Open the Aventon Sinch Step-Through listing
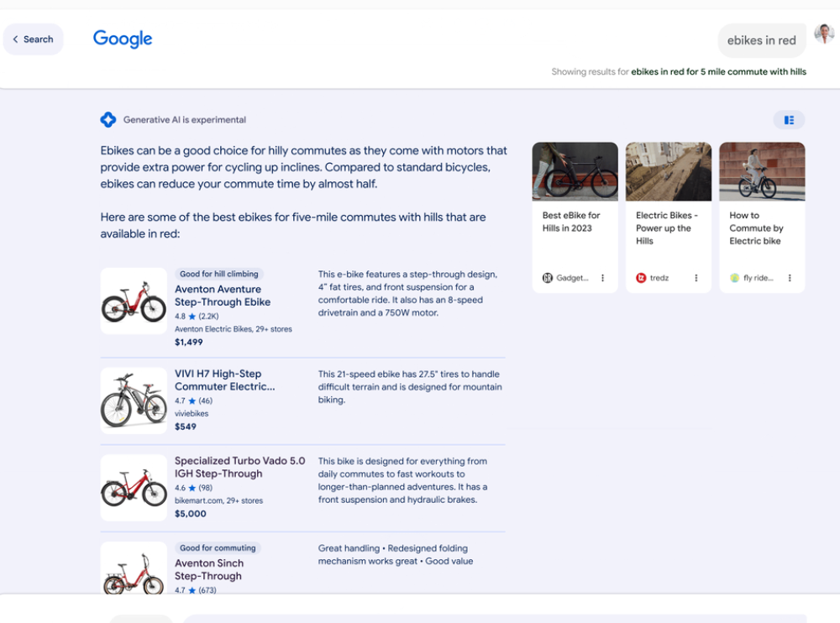The image size is (840, 623). pos(209,569)
